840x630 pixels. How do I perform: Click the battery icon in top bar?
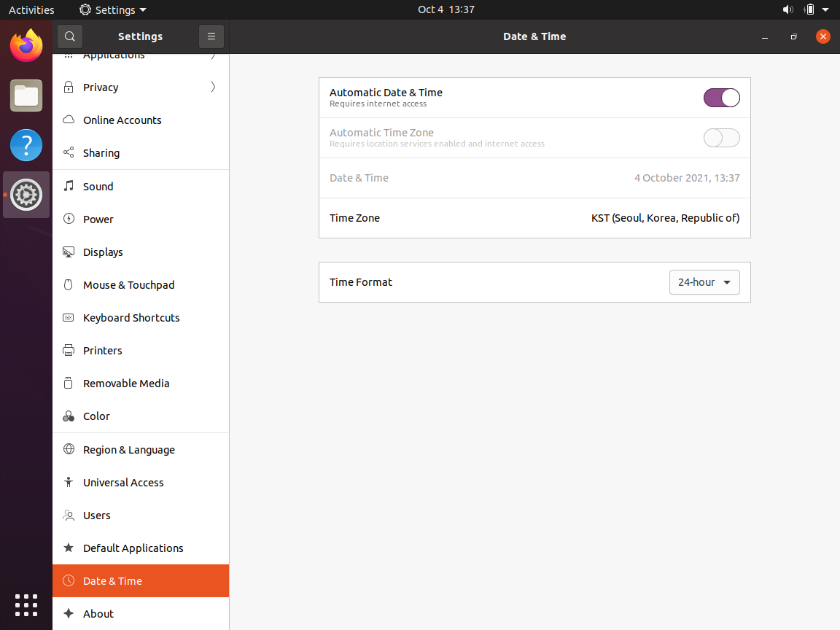[x=809, y=9]
